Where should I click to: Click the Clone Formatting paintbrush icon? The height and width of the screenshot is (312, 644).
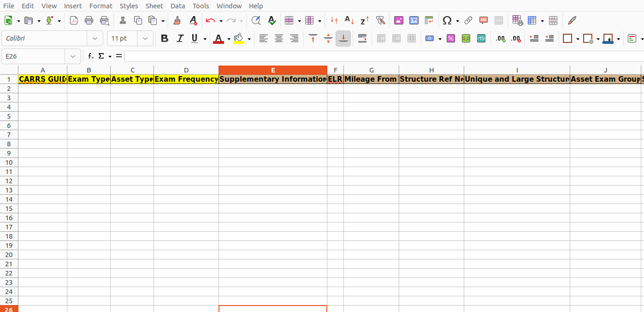coord(177,20)
